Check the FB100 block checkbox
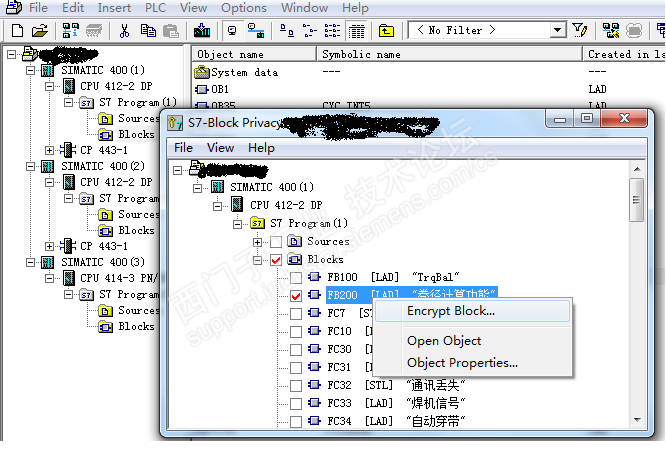 tap(296, 278)
